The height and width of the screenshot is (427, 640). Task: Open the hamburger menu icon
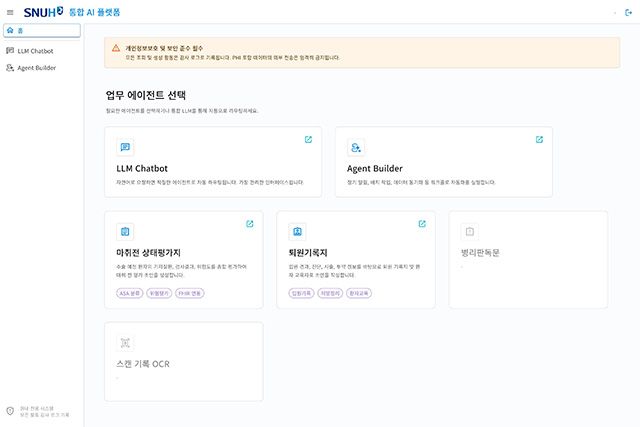coord(10,12)
